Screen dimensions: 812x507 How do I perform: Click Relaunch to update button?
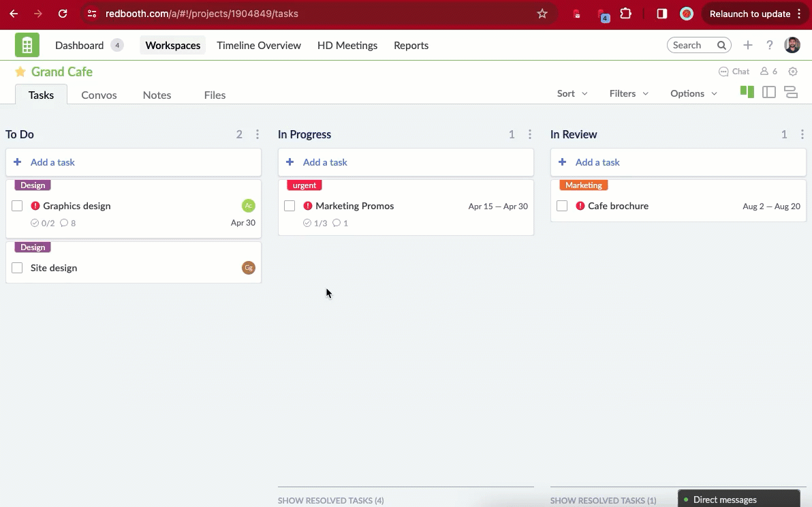(755, 14)
